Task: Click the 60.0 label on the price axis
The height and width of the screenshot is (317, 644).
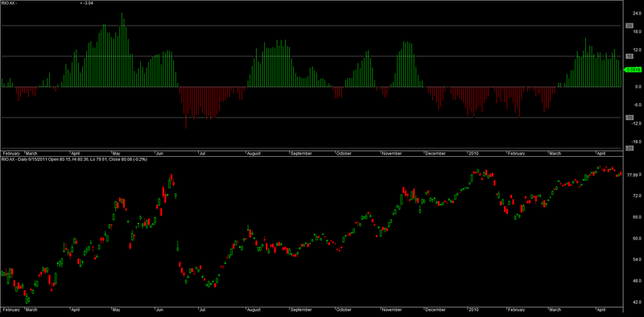Action: point(638,239)
